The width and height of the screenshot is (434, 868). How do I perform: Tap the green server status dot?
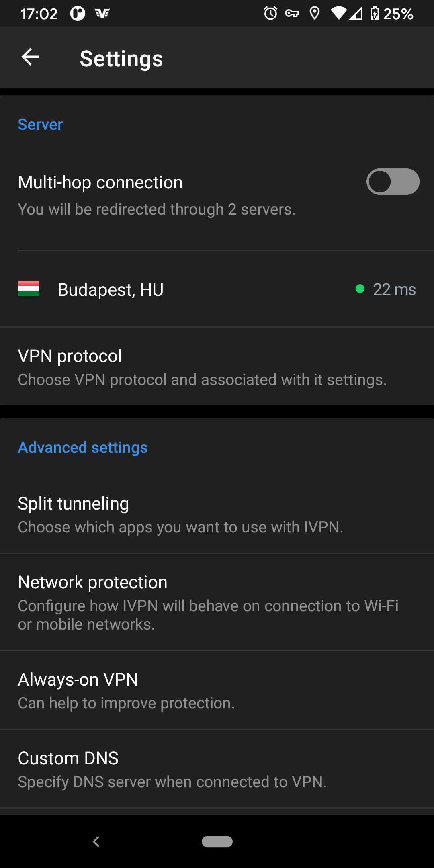pos(360,289)
